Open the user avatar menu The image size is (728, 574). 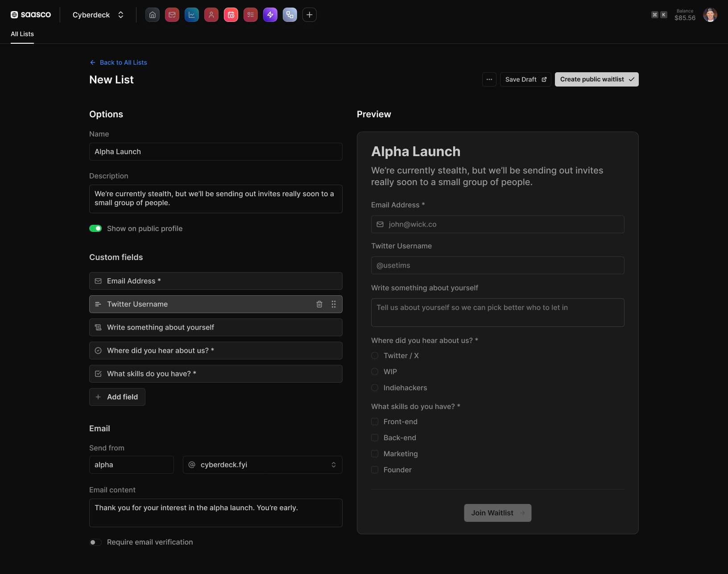point(710,15)
